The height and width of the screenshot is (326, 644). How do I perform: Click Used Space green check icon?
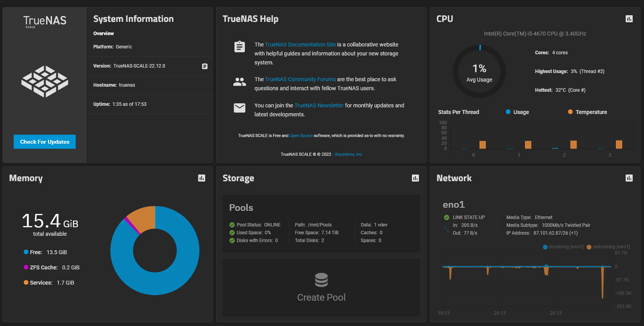(x=232, y=233)
